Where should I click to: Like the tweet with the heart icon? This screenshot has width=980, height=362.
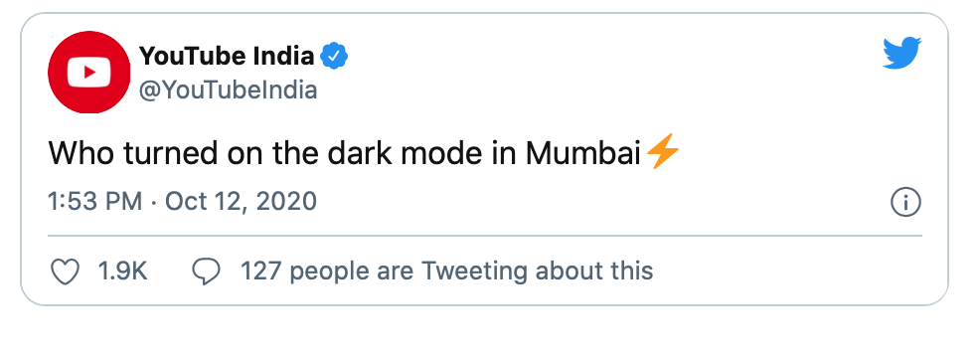click(x=65, y=271)
